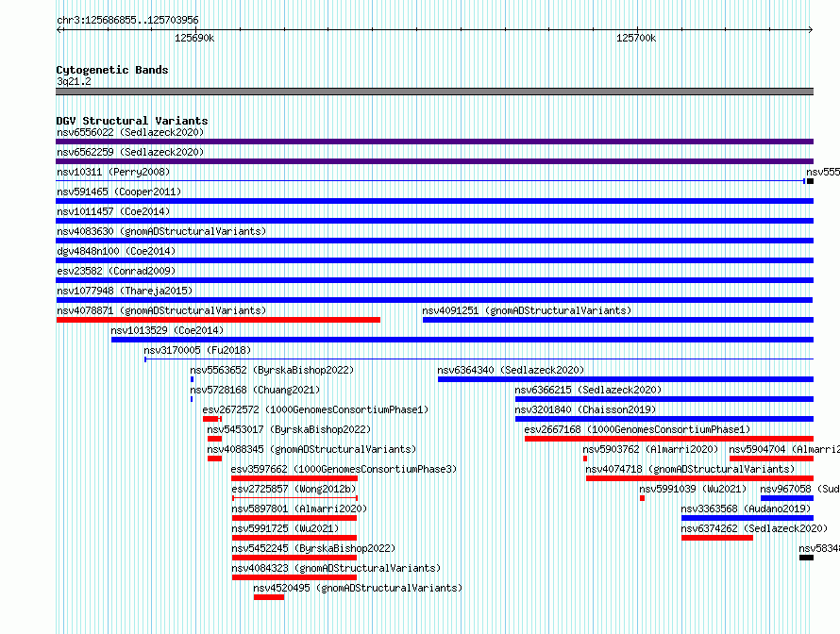Open nsv5728168 (Chuang2021) variant
Screen dimensions: 840x634
tap(255, 390)
